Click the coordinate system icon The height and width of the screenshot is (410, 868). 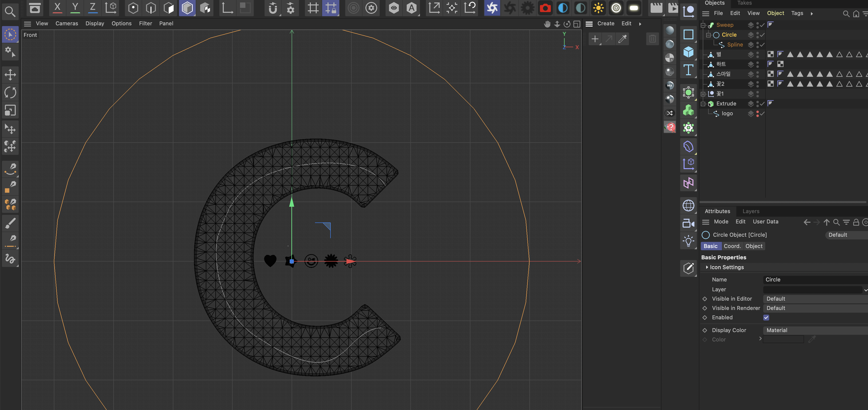point(110,8)
